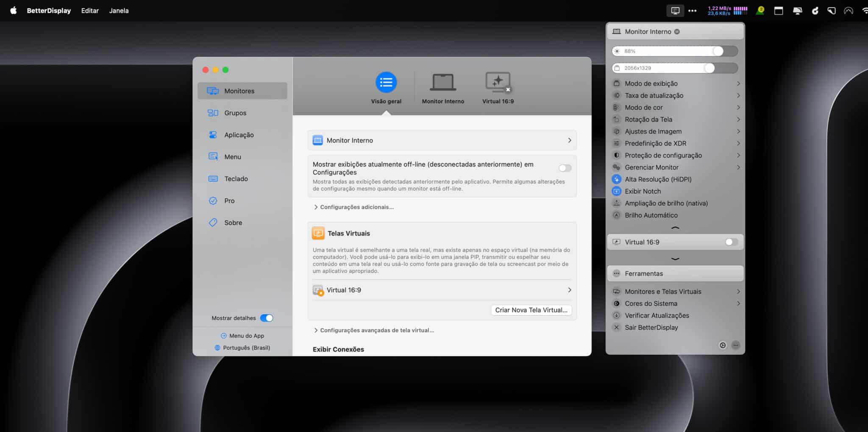868x432 pixels.
Task: Enable showing off-line displays in Configurações
Action: pyautogui.click(x=565, y=168)
